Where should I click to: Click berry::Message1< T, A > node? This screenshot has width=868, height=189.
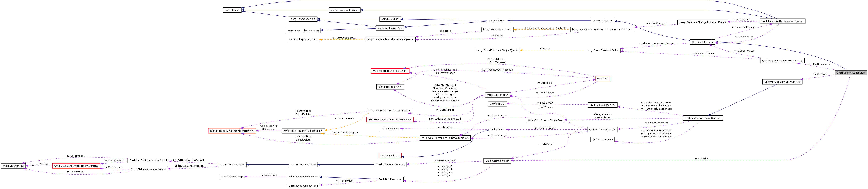click(497, 30)
